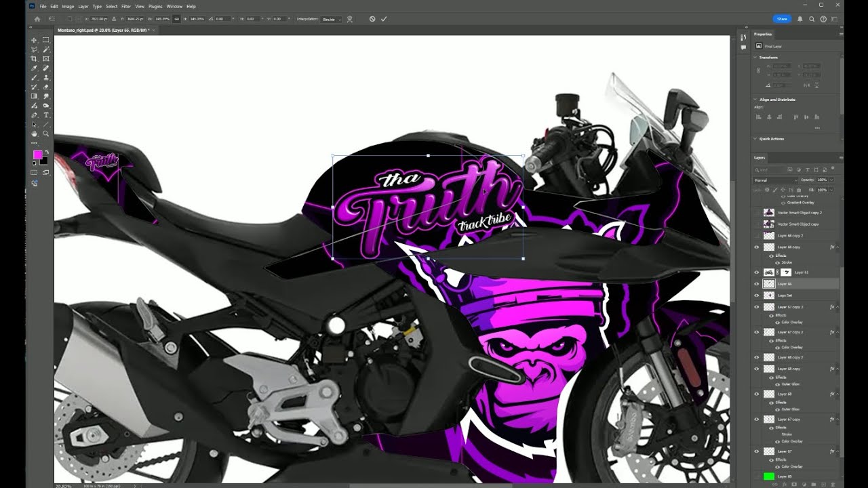The image size is (868, 488).
Task: Click the search icon in top bar
Action: point(812,19)
